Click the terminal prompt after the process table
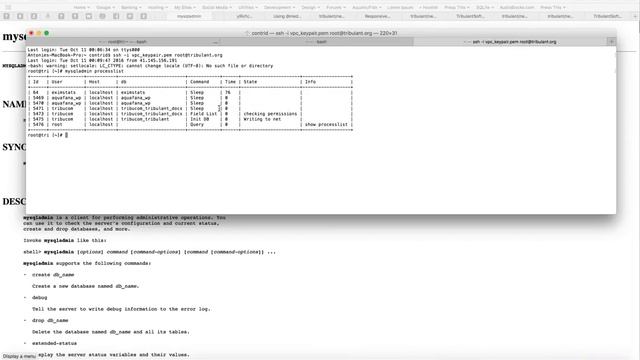Screen dimensions: 640x360 click(48, 135)
